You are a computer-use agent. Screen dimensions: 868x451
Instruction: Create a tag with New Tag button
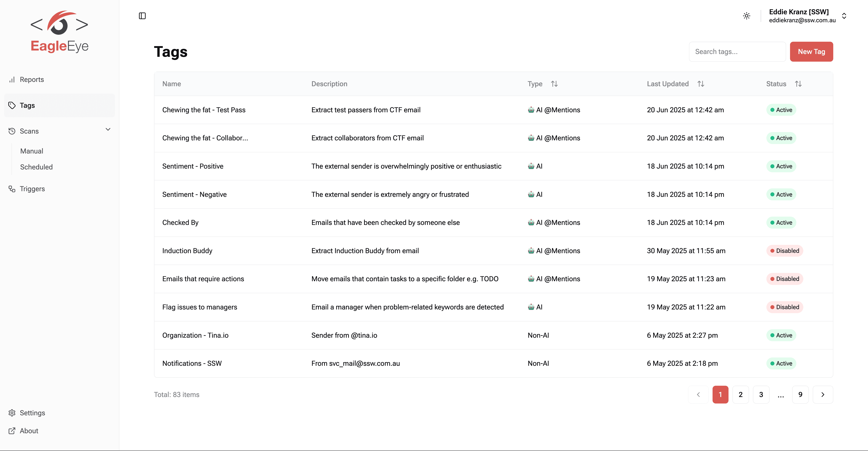tap(811, 51)
